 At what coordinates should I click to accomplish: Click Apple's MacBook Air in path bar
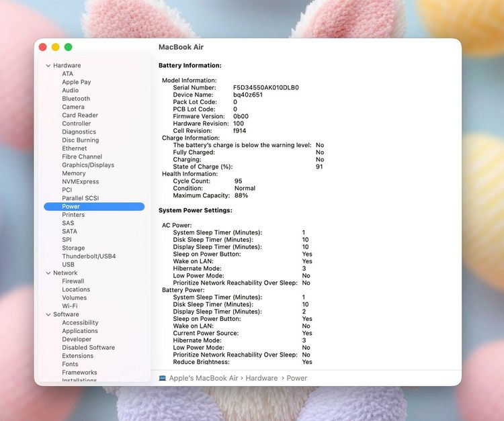tap(204, 378)
